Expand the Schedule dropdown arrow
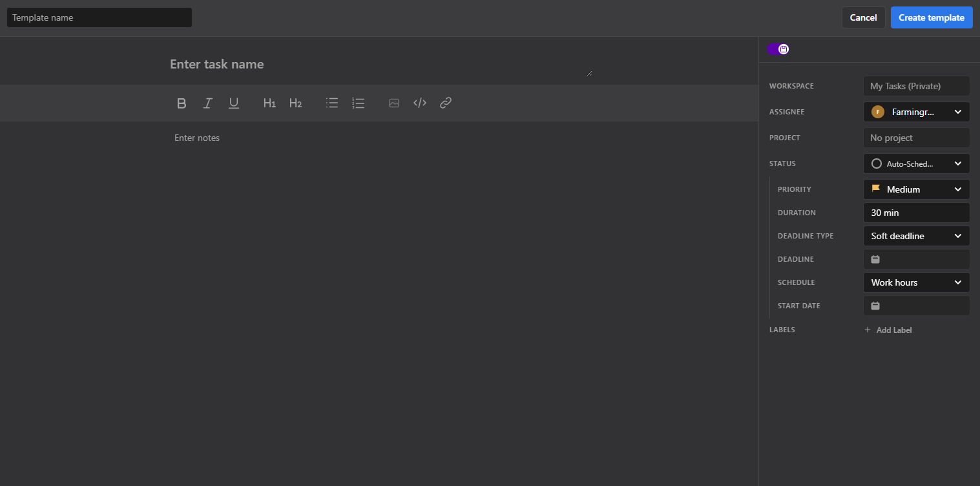Image resolution: width=980 pixels, height=486 pixels. pyautogui.click(x=958, y=282)
